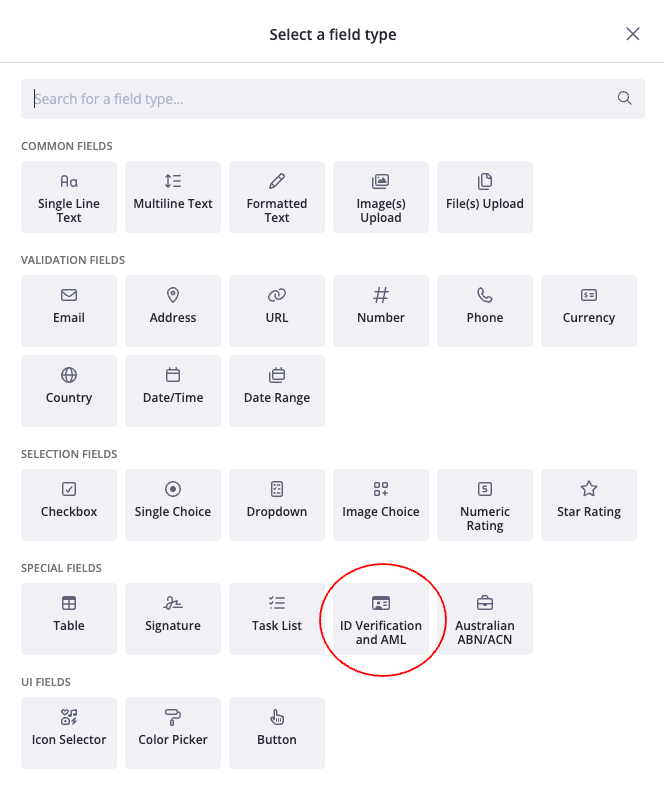Add a Signature special field
The height and width of the screenshot is (808, 664).
(x=173, y=619)
